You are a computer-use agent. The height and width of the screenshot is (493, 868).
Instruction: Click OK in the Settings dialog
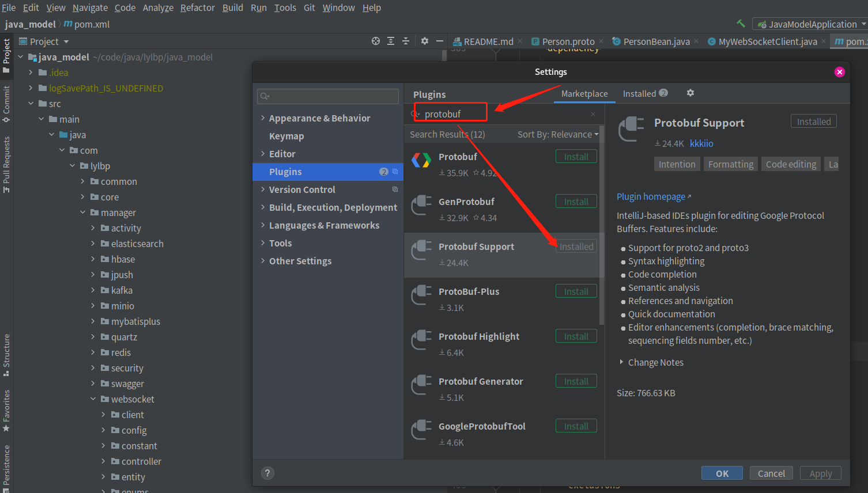click(722, 473)
